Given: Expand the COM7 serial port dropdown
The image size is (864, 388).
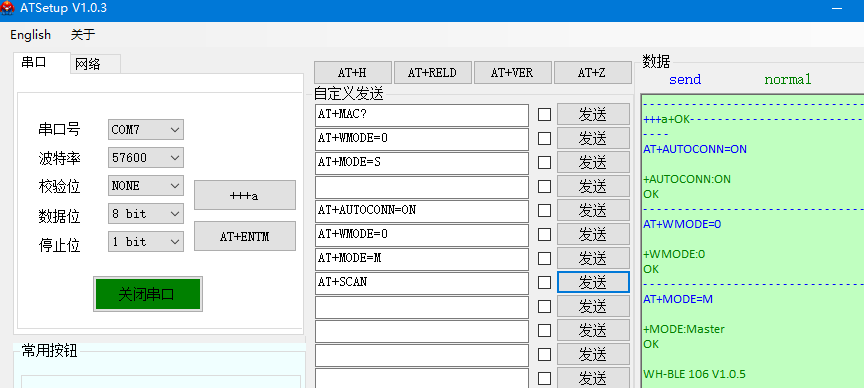Looking at the screenshot, I should pos(145,130).
